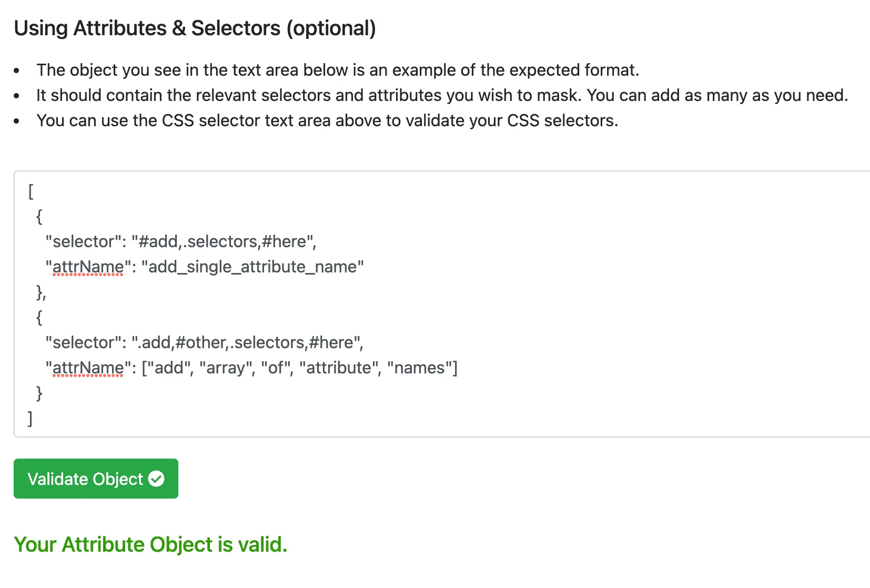Click the "}," line ending the first object
This screenshot has height=588, width=870.
41,292
